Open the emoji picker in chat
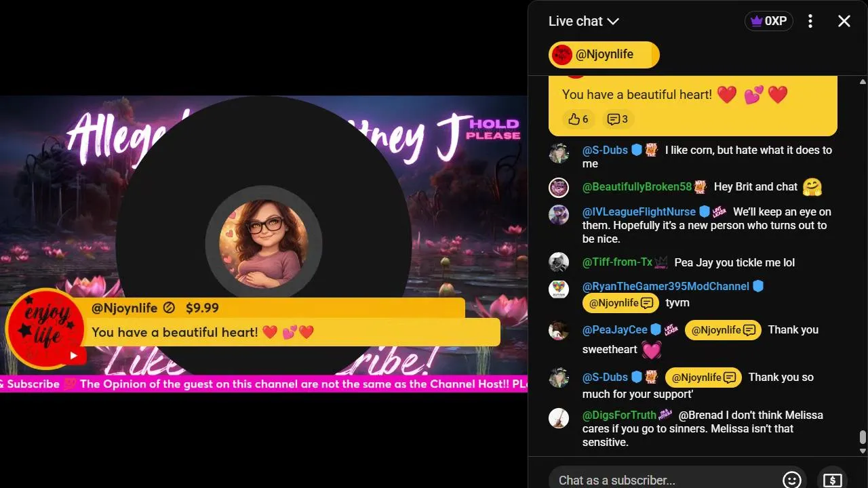Screen dimensions: 868x488 791,480
